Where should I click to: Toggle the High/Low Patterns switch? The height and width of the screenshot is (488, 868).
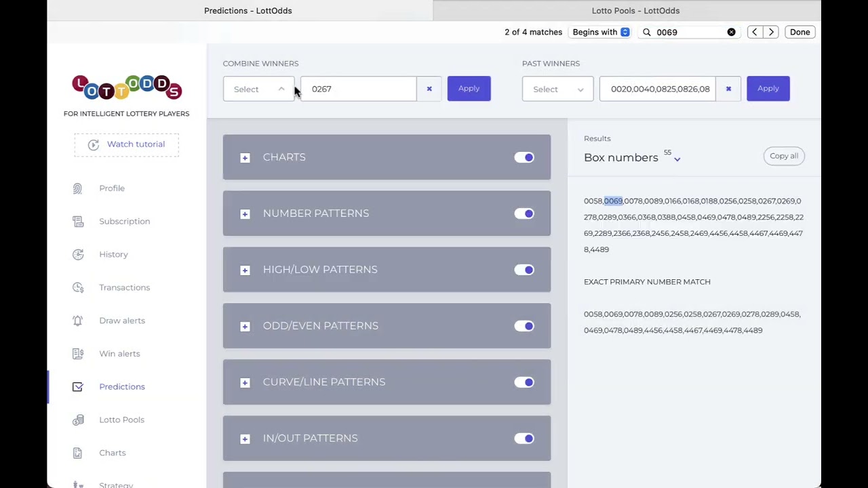coord(524,270)
